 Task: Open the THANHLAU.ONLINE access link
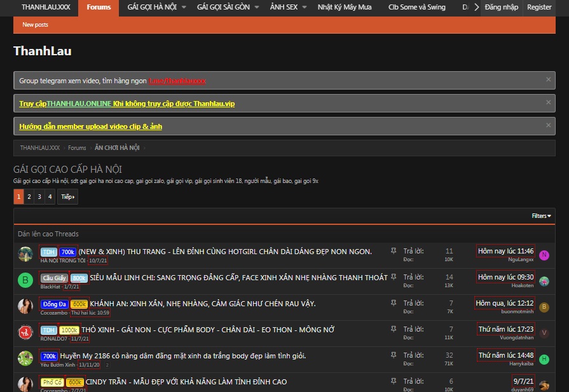[127, 104]
